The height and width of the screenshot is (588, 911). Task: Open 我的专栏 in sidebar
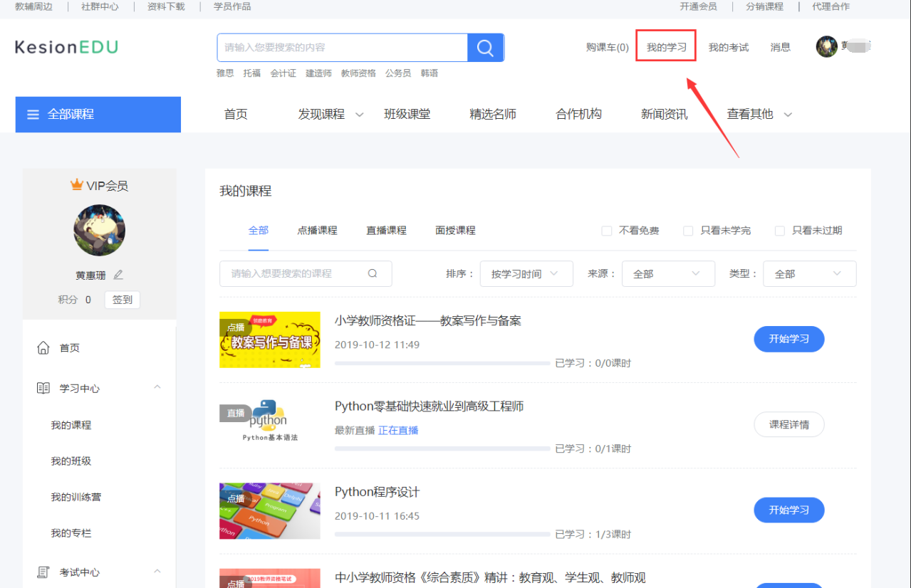point(71,533)
